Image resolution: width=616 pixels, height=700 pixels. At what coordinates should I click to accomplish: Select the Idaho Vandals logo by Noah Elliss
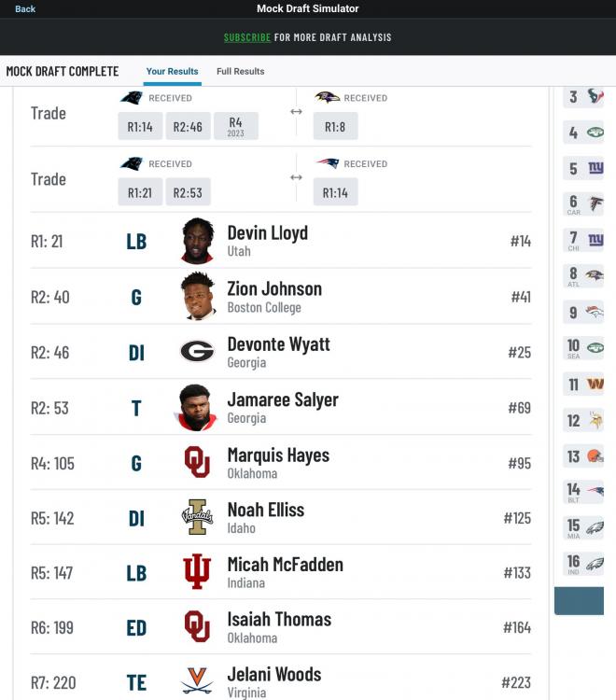tap(197, 517)
